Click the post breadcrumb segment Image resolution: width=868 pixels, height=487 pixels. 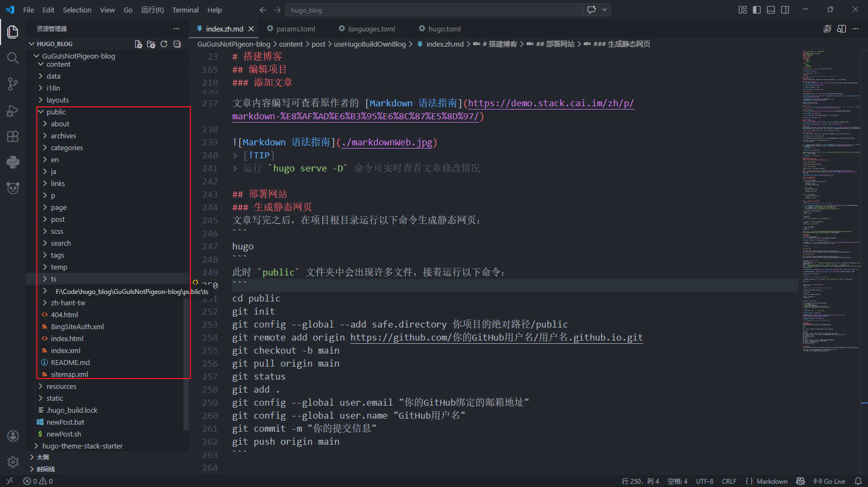318,44
